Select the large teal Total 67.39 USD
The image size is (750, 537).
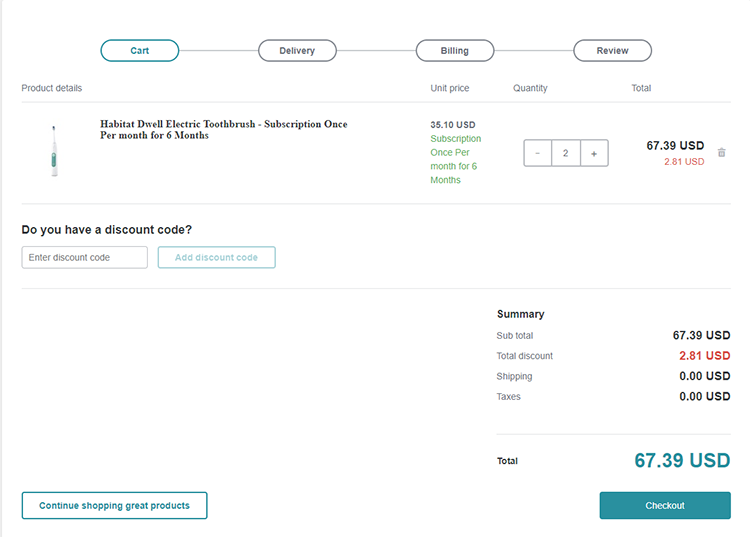682,460
